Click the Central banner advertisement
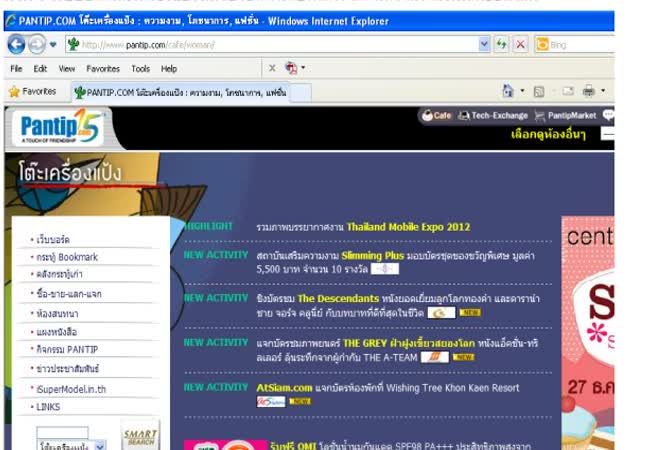This screenshot has width=650, height=450. click(588, 333)
